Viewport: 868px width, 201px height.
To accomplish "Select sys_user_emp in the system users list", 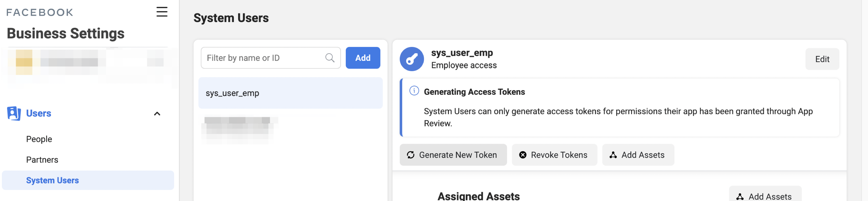I will (x=290, y=93).
